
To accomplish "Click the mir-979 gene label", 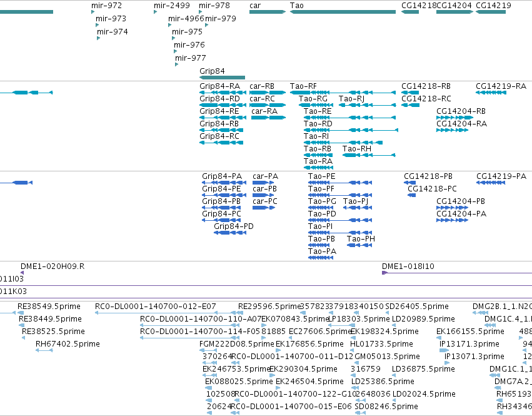I will click(221, 18).
